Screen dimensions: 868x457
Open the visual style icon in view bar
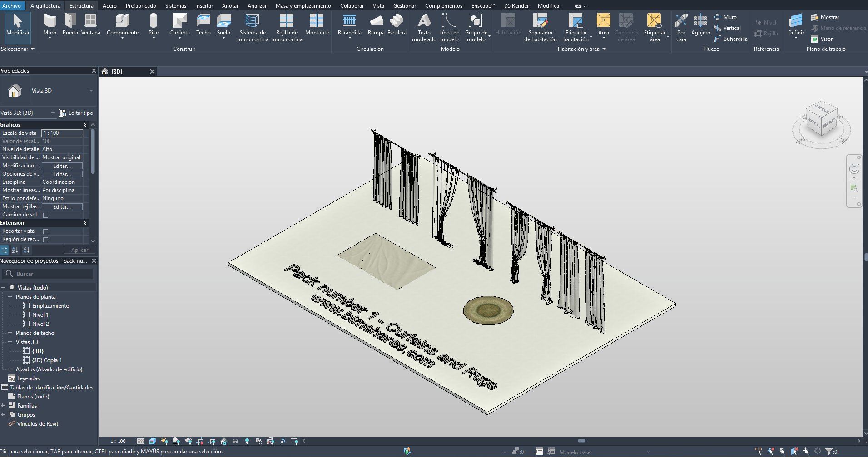153,441
